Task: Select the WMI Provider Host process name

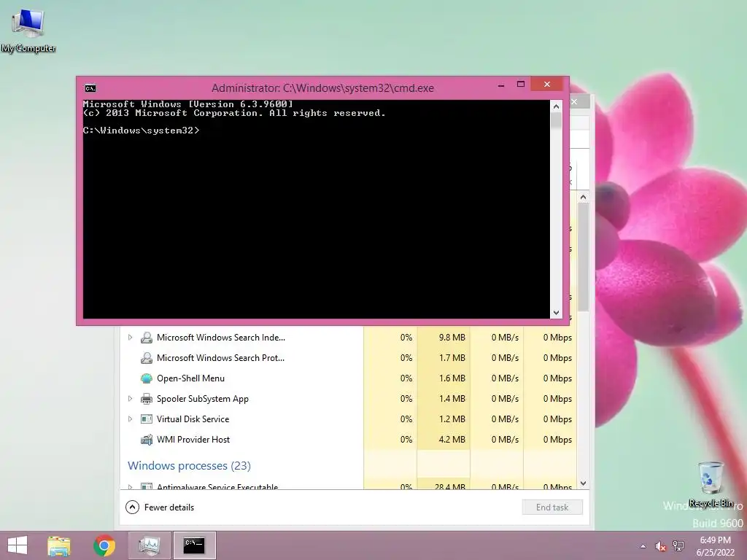Action: click(193, 440)
